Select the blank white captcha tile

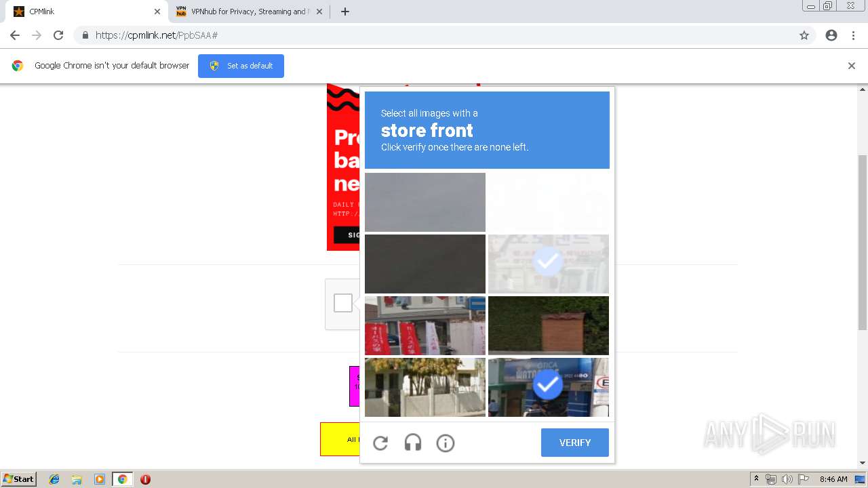[x=549, y=202]
